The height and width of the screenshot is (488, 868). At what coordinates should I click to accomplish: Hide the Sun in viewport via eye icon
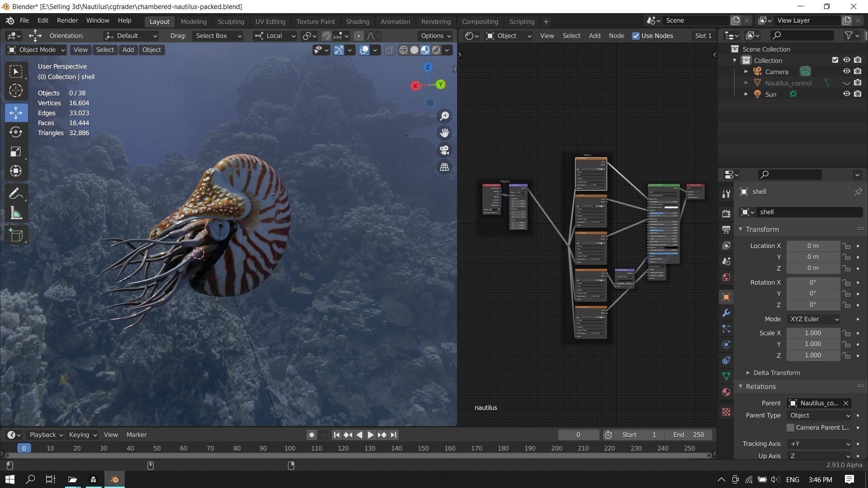tap(846, 94)
